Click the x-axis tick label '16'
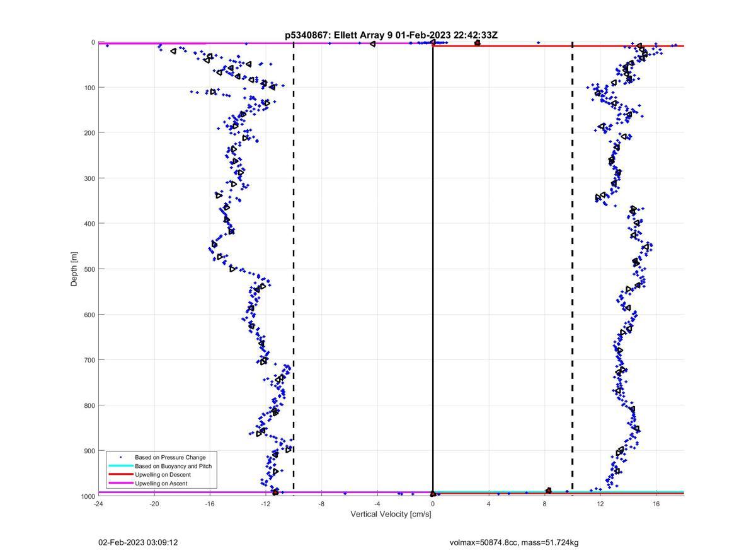Screen dimensions: 756x558 point(656,504)
